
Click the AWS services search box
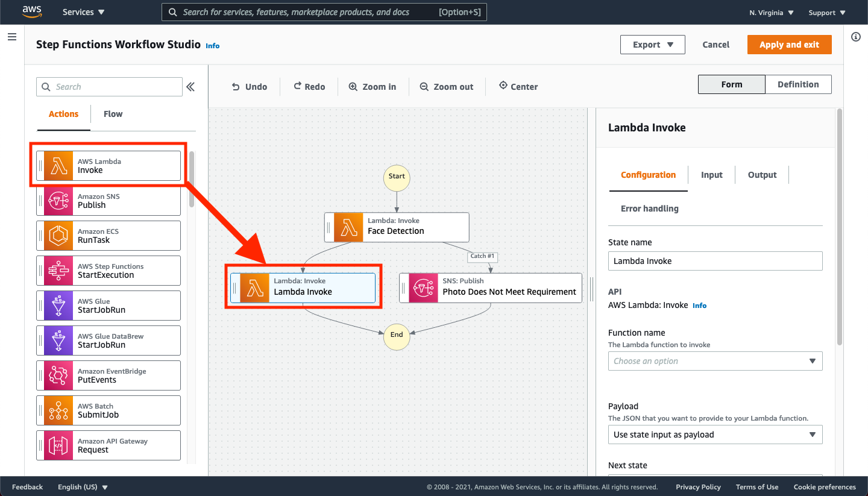click(x=324, y=12)
